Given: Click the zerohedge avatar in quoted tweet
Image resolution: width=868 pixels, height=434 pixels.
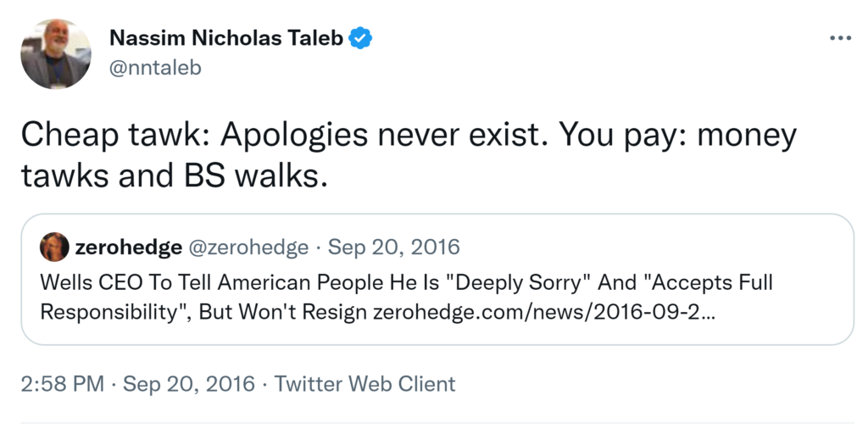Looking at the screenshot, I should point(54,247).
